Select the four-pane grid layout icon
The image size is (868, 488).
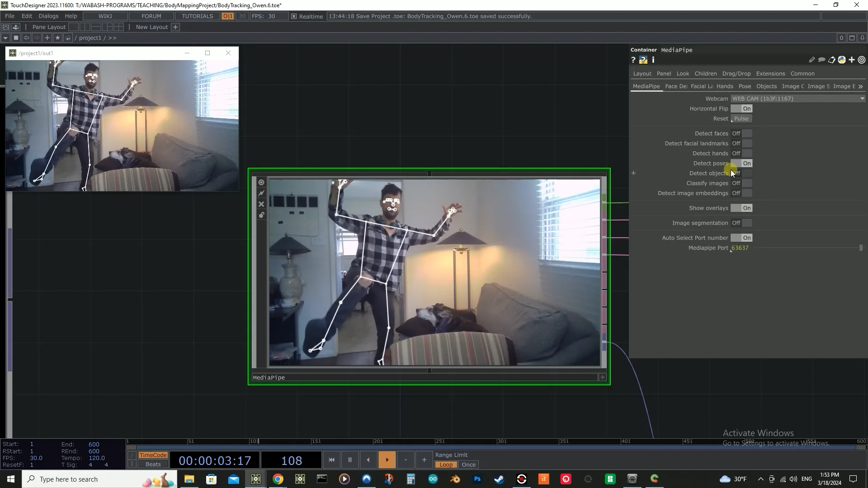pyautogui.click(x=118, y=27)
